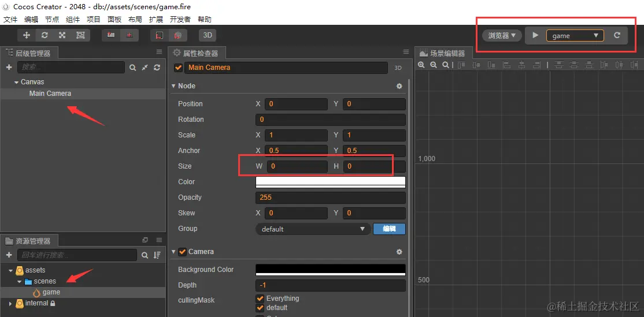Open the 组件 menu
Viewport: 644px width, 317px height.
pos(73,19)
